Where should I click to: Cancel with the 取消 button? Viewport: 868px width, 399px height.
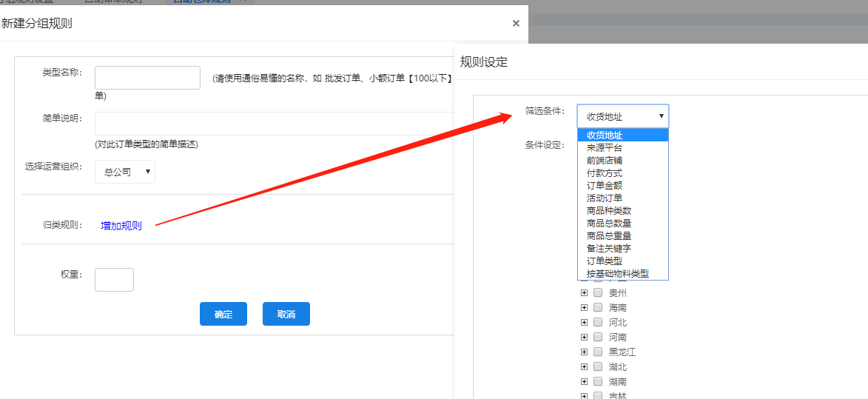tap(286, 314)
